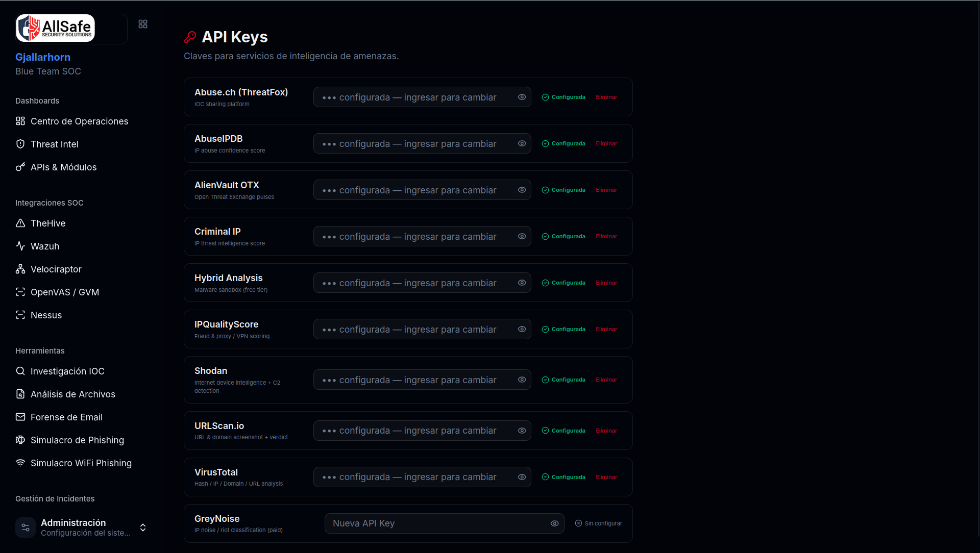Viewport: 980px width, 553px height.
Task: Click the Centro de Operaciones dashboard icon
Action: (x=20, y=121)
